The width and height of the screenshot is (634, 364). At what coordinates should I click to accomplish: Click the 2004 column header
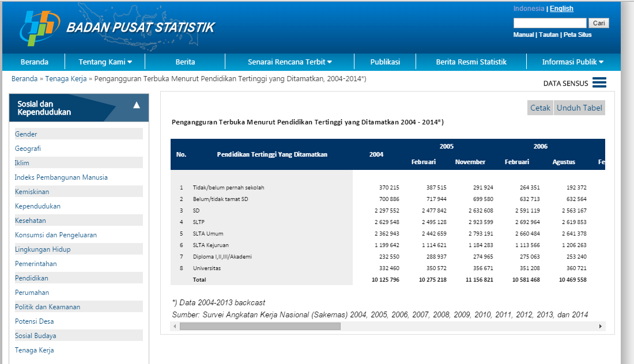coord(376,154)
